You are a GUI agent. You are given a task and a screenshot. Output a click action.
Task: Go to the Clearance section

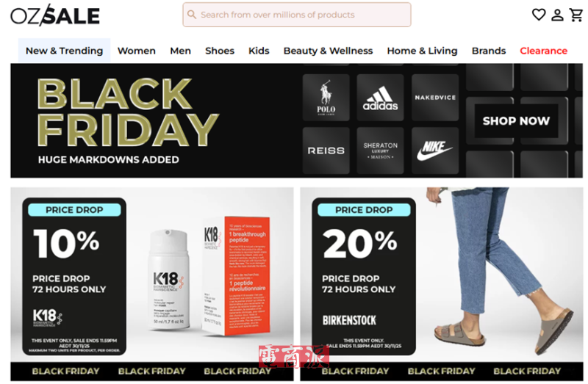(x=543, y=51)
